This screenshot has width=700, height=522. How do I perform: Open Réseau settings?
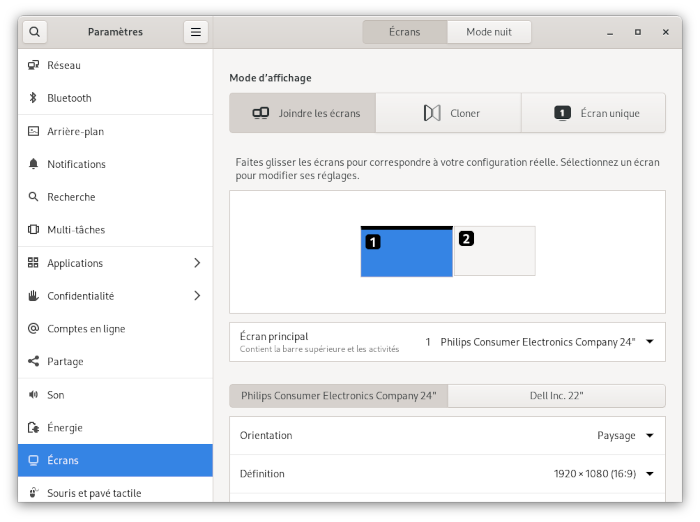pyautogui.click(x=115, y=65)
